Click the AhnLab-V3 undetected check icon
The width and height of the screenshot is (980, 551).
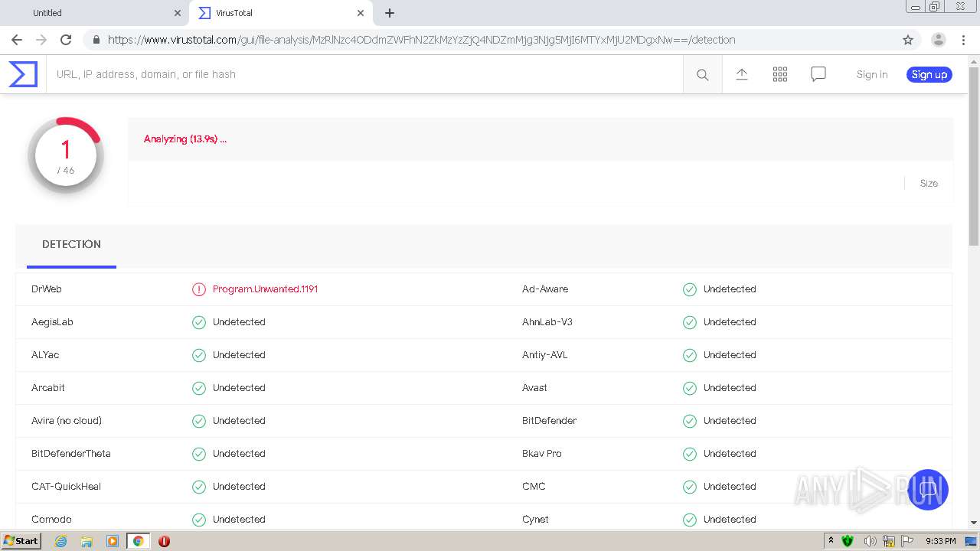[x=690, y=322]
